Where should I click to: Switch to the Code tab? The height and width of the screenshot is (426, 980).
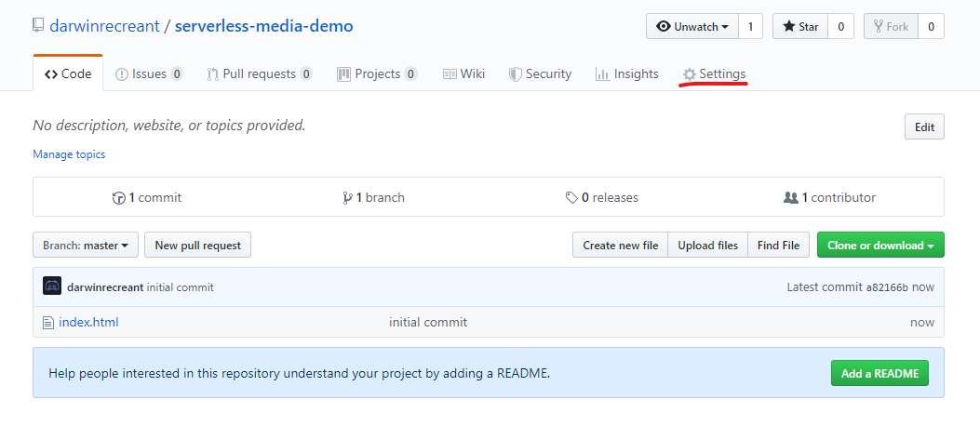click(68, 73)
